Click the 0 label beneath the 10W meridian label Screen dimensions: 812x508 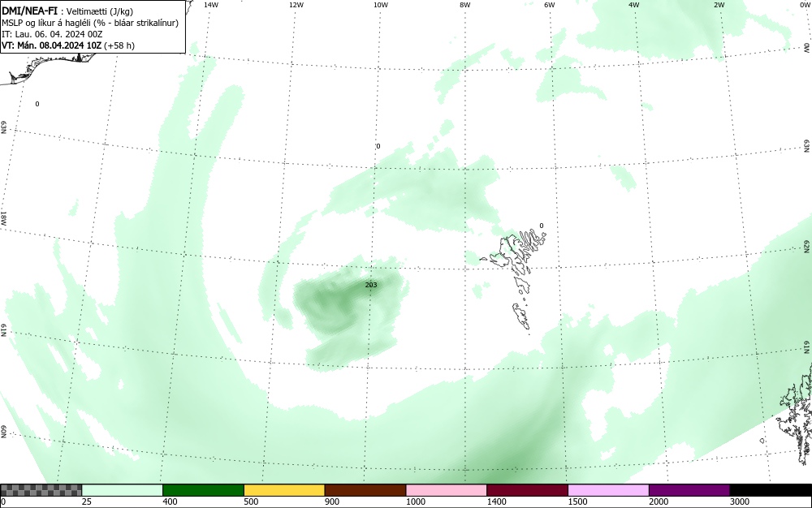[x=378, y=146]
